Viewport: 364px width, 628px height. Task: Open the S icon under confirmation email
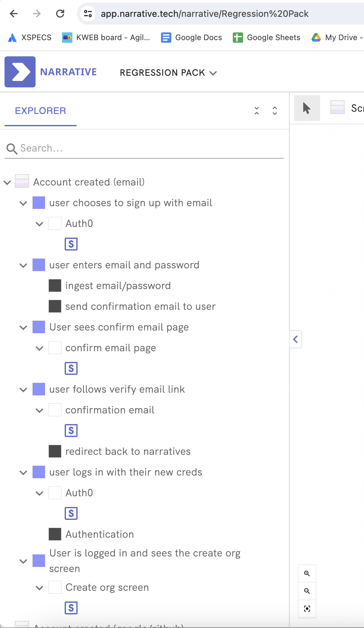71,431
